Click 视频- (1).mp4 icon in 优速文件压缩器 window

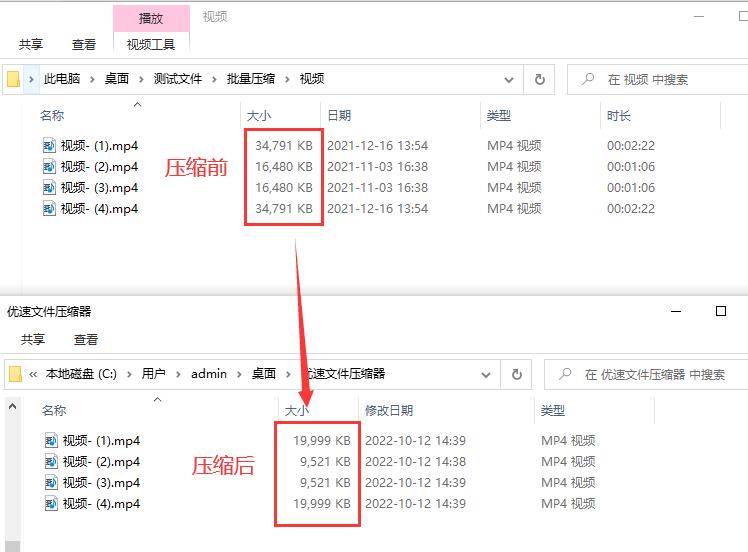[52, 440]
